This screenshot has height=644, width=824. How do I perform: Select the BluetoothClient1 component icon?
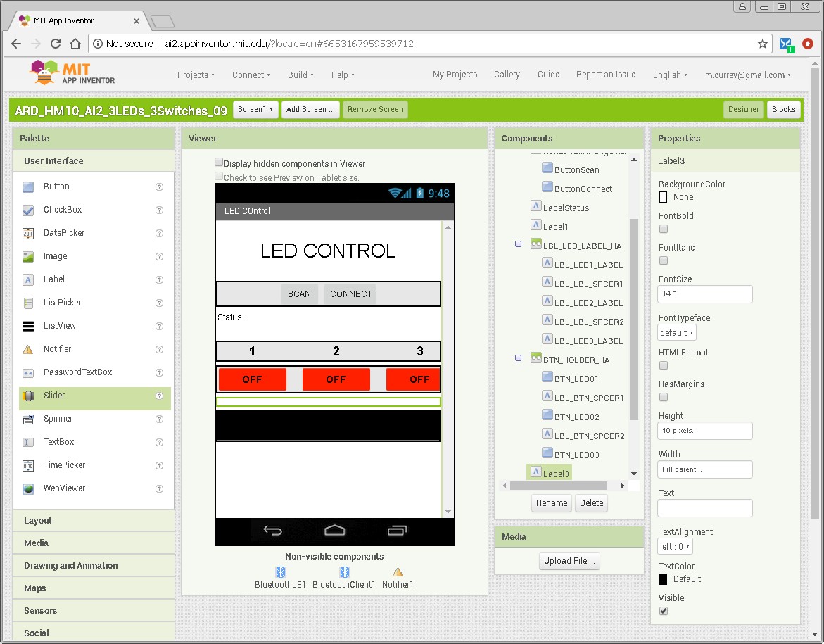point(344,572)
